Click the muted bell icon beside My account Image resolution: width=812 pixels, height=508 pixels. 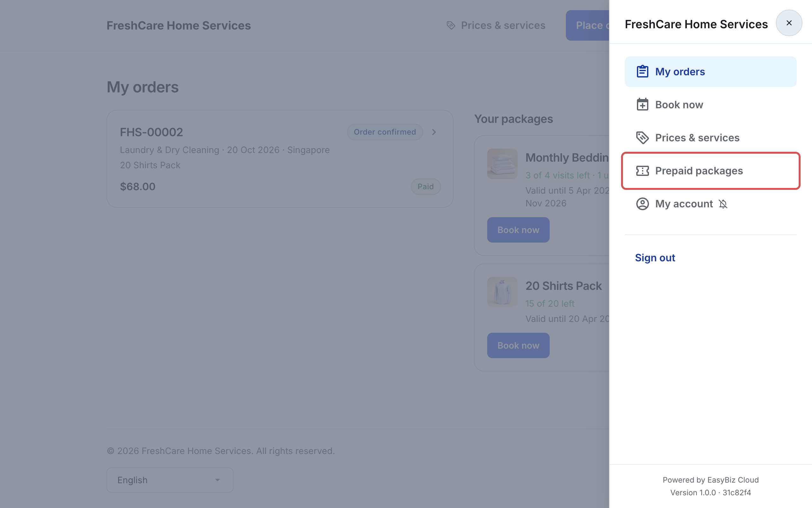(723, 204)
